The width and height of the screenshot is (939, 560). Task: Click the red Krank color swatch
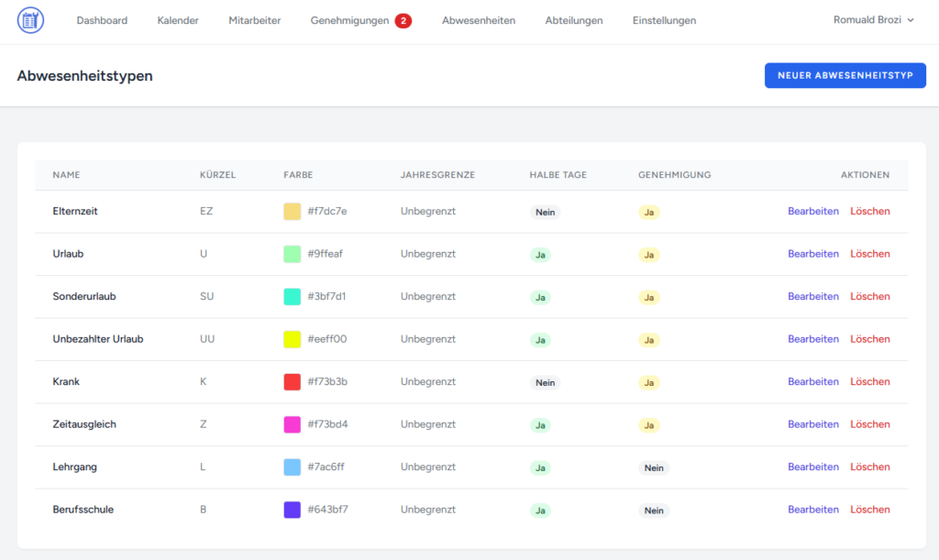tap(293, 382)
